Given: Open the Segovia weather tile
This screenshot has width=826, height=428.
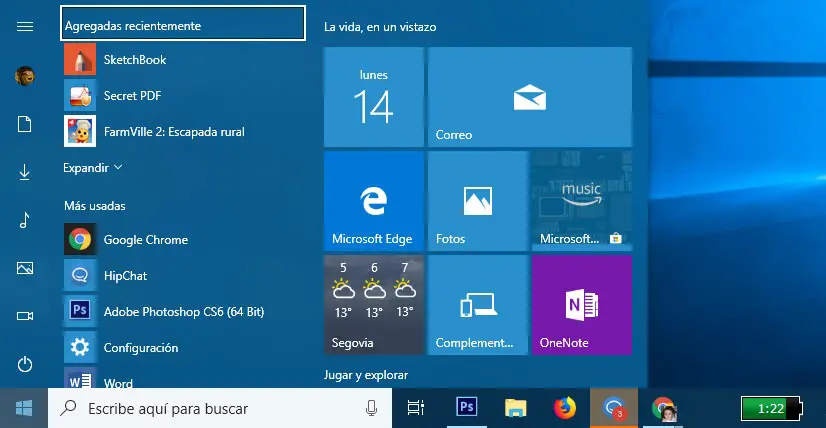Looking at the screenshot, I should [x=373, y=305].
